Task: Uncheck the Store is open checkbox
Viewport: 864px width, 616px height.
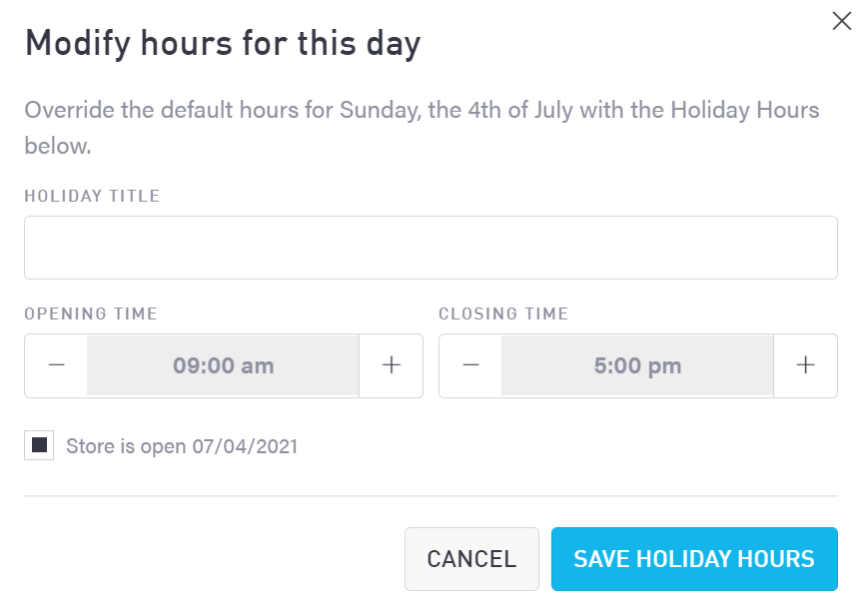Action: pos(40,445)
